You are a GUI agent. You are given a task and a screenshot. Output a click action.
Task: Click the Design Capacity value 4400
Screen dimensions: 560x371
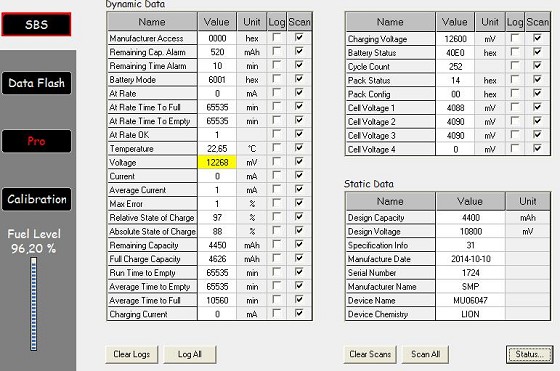click(x=471, y=217)
